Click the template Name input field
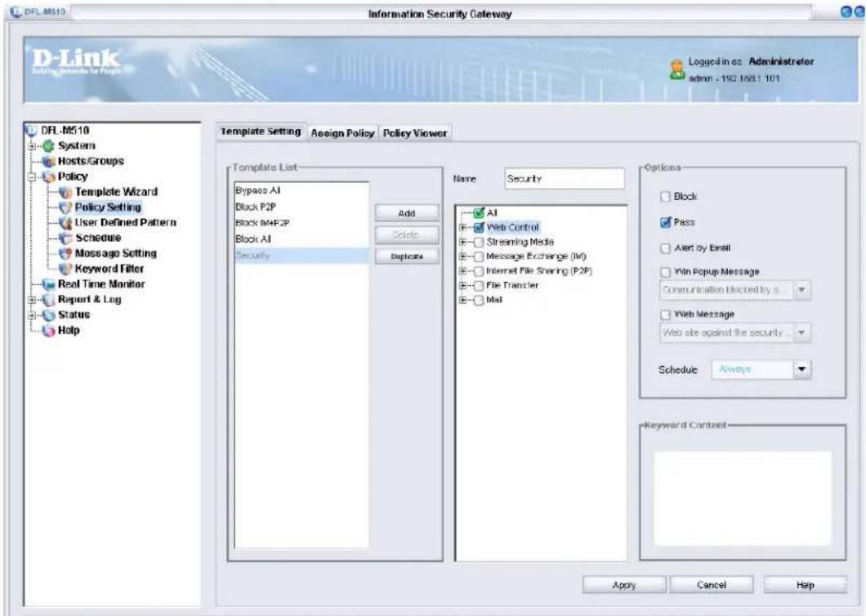866x616 pixels. [565, 178]
